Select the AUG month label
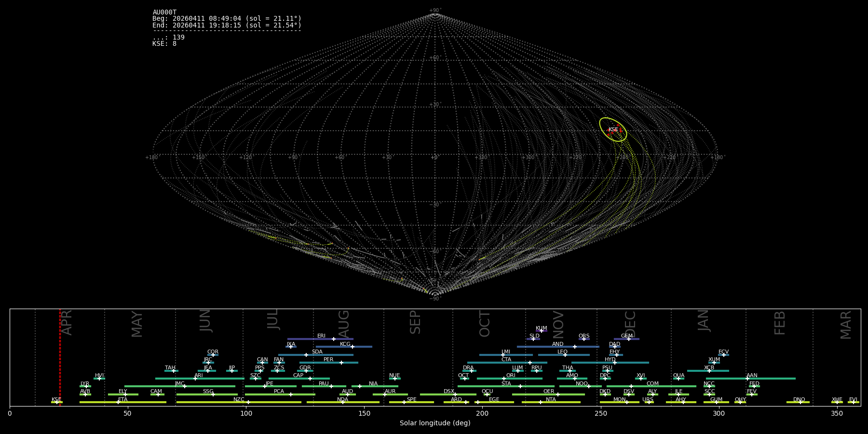Image resolution: width=868 pixels, height=434 pixels. click(x=344, y=324)
